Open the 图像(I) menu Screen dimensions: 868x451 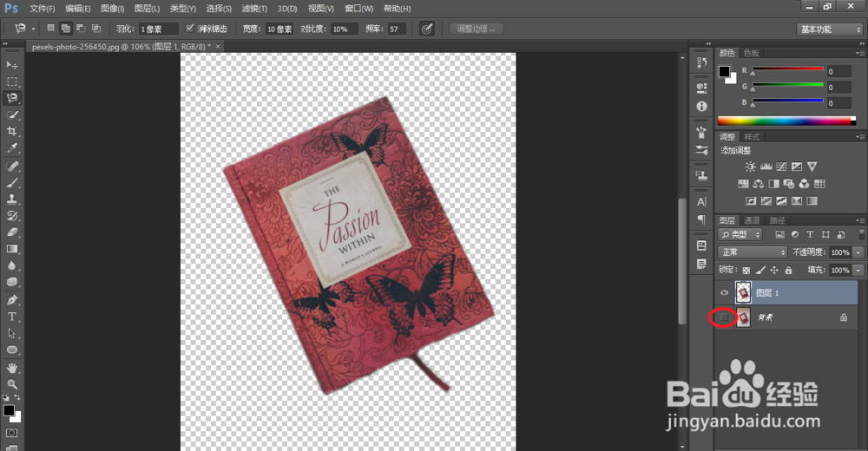tap(112, 9)
